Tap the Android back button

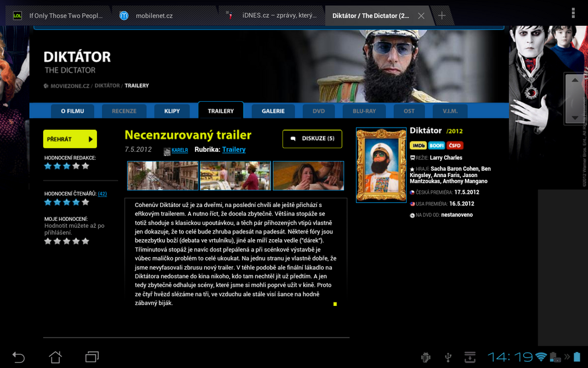pos(18,357)
